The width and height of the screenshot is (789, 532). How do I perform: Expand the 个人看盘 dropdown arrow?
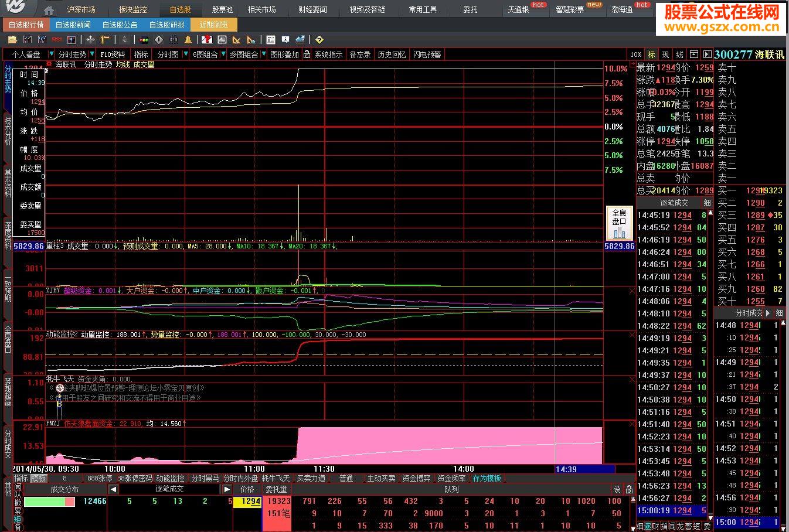pos(51,54)
